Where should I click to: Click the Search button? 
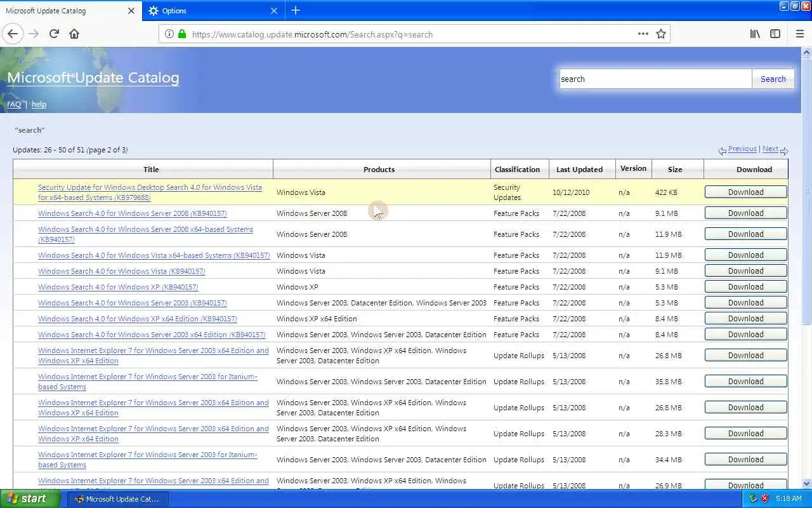click(773, 79)
